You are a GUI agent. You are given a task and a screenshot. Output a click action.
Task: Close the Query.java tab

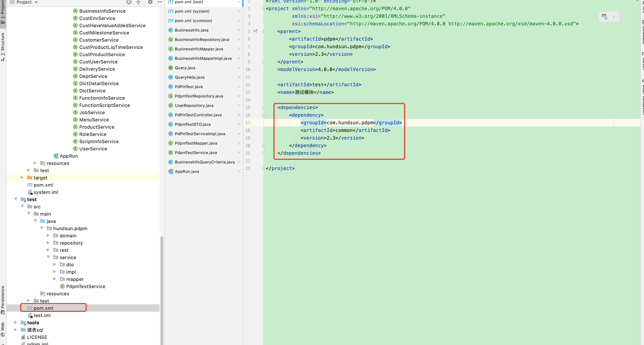(x=239, y=68)
